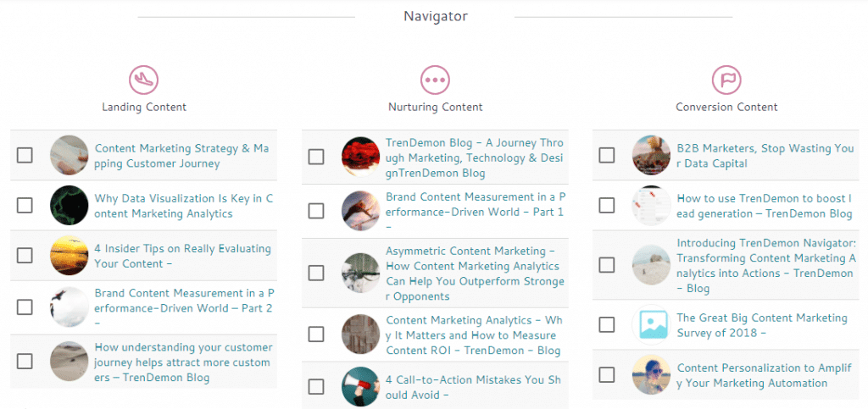The image size is (868, 409).
Task: Click the Landing Content airplane icon
Action: (x=144, y=80)
